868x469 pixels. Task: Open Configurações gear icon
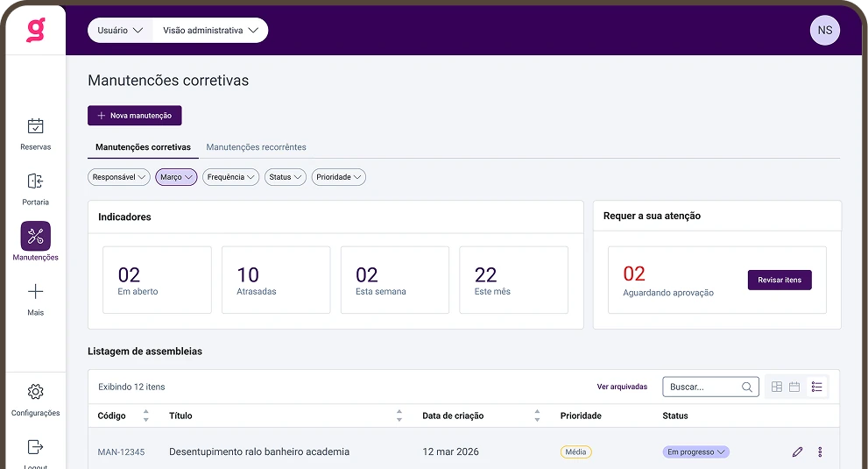35,392
